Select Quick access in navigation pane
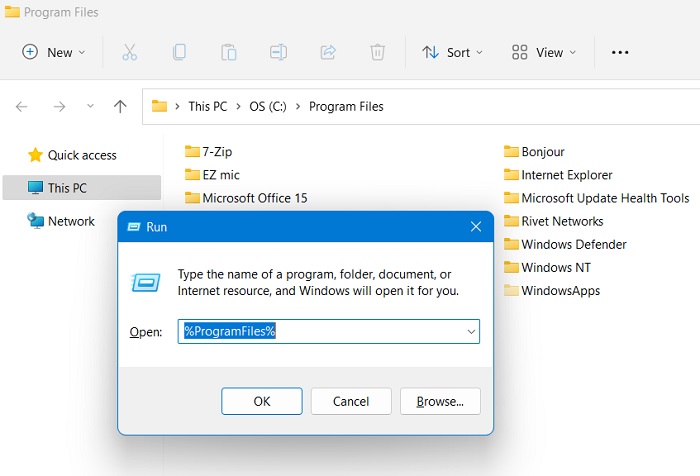700x476 pixels. 82,155
